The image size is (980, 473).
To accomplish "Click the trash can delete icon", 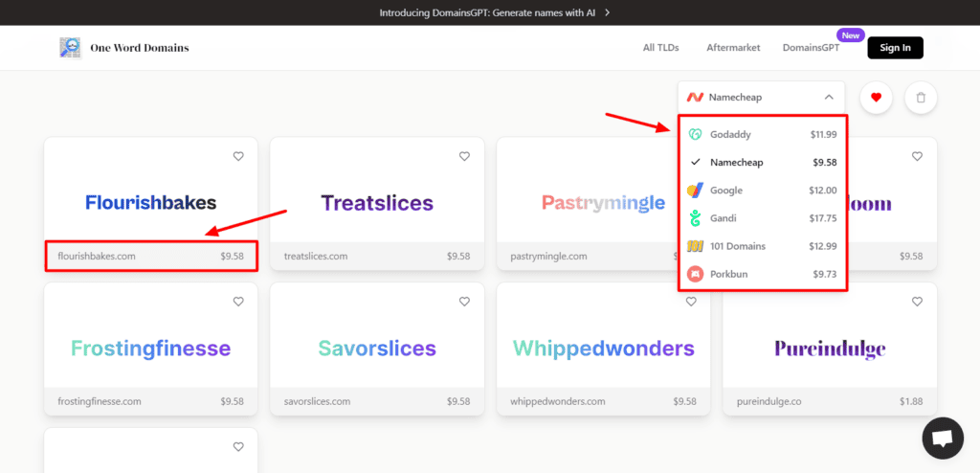I will (x=921, y=98).
